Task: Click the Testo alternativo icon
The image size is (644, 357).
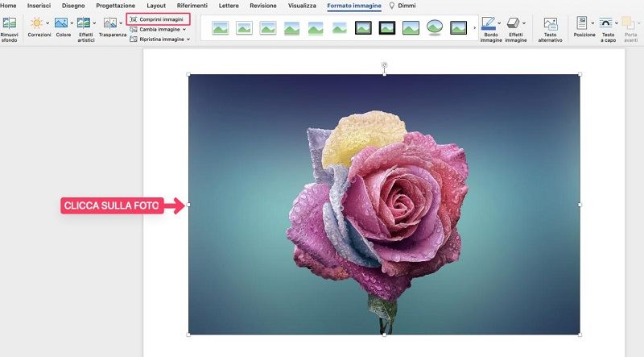Action: (551, 23)
